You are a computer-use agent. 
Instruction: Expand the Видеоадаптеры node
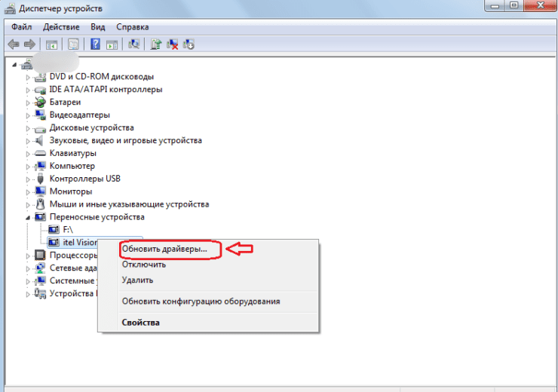pyautogui.click(x=28, y=115)
